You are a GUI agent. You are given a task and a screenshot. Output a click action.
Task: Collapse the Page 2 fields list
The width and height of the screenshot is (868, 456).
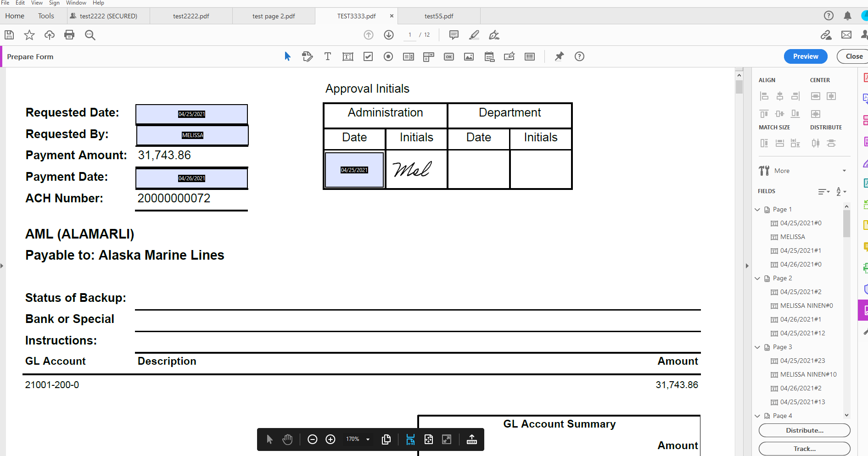coord(757,278)
